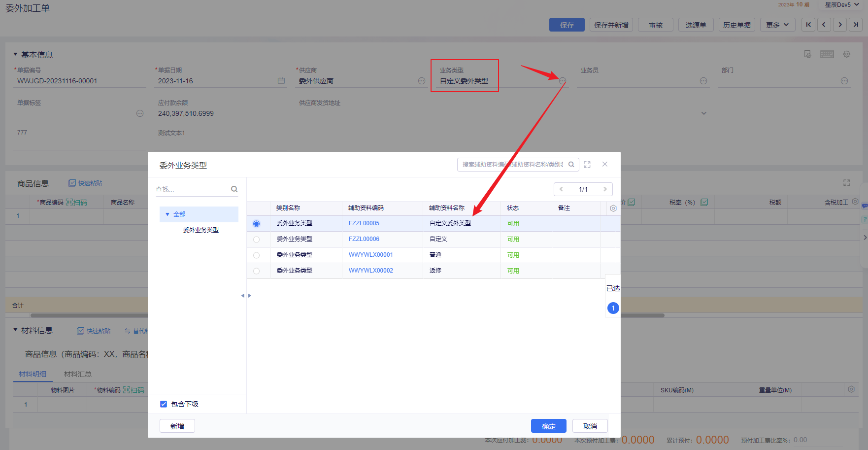868x450 pixels.
Task: Collapse 材料信息 section
Action: [15, 330]
